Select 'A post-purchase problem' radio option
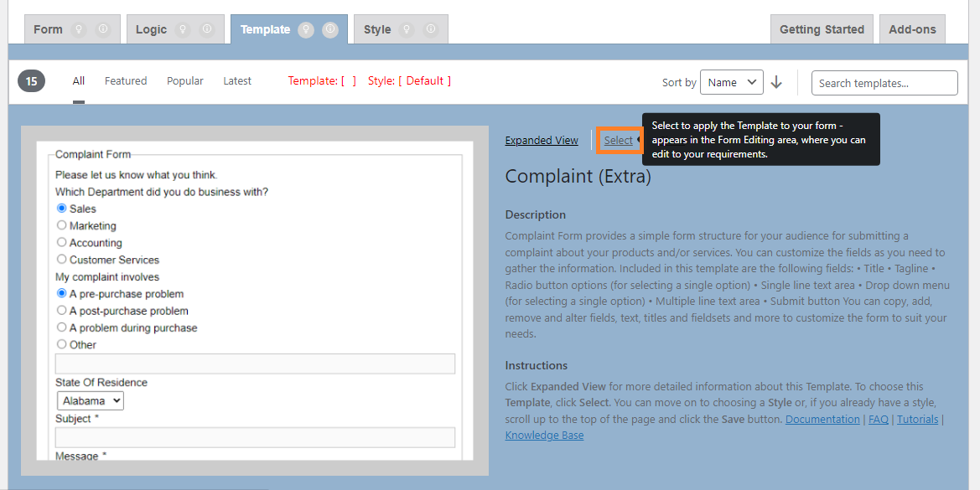The image size is (980, 490). pos(61,311)
